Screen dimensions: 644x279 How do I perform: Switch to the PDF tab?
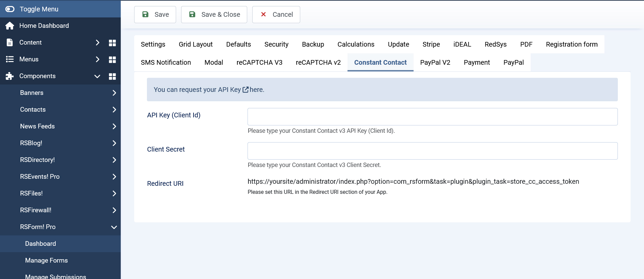click(526, 44)
